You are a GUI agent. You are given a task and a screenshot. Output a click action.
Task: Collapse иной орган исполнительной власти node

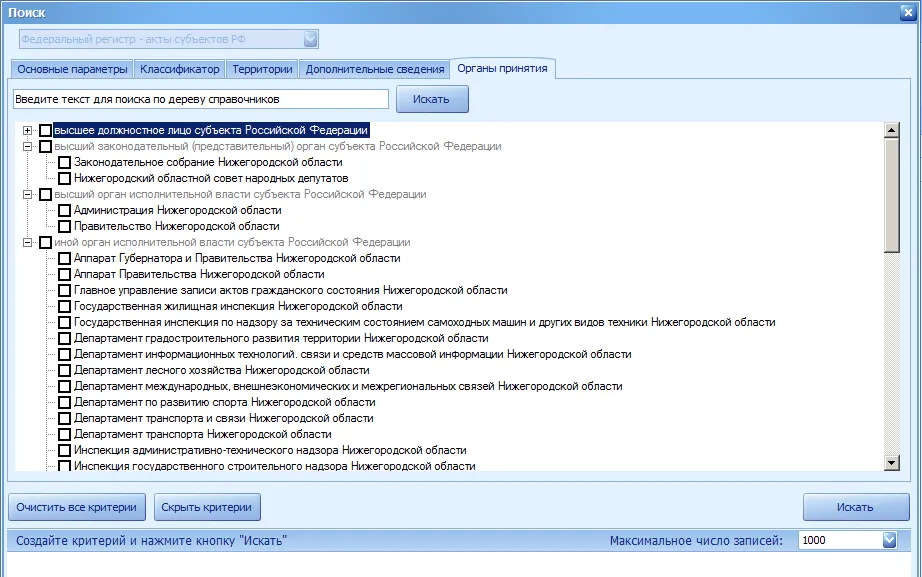click(x=27, y=242)
